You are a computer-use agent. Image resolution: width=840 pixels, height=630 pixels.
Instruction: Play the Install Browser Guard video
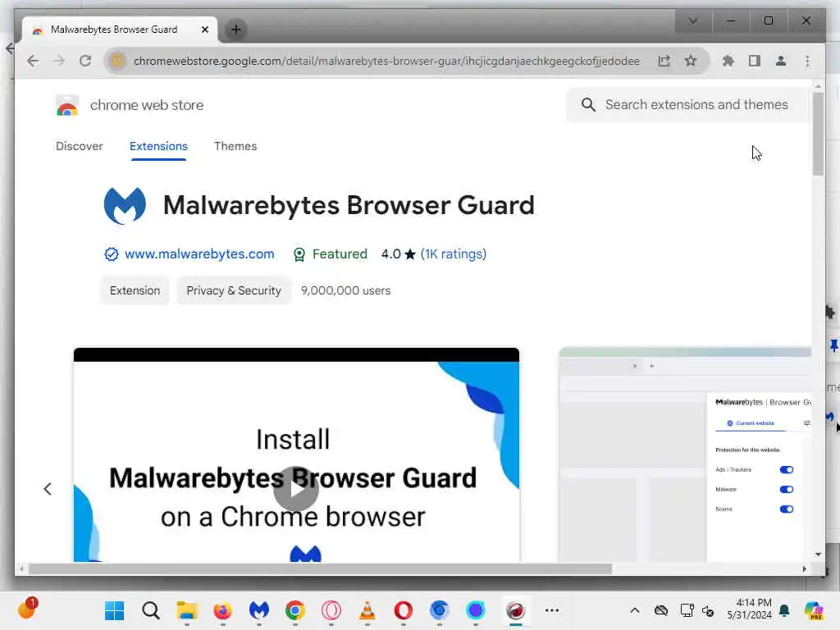pos(295,489)
